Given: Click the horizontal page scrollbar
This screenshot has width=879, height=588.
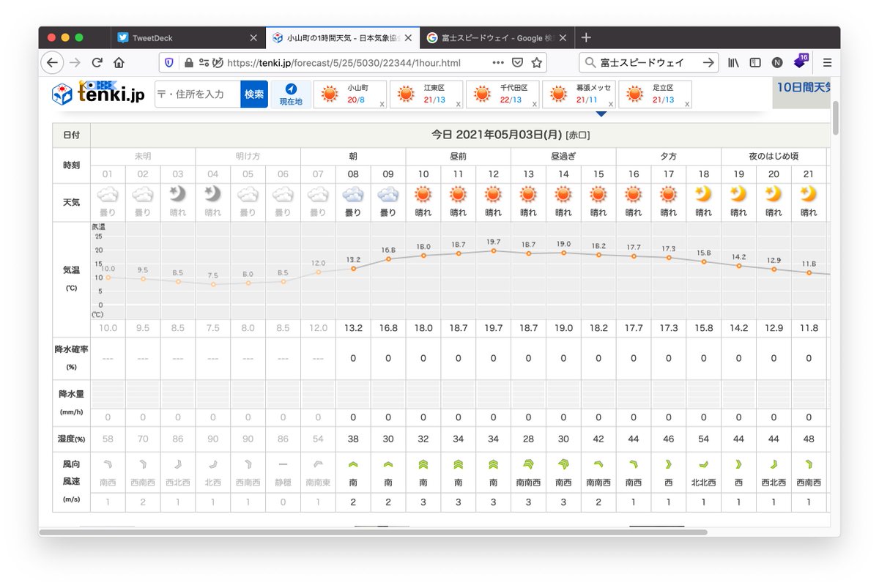Looking at the screenshot, I should (x=374, y=532).
